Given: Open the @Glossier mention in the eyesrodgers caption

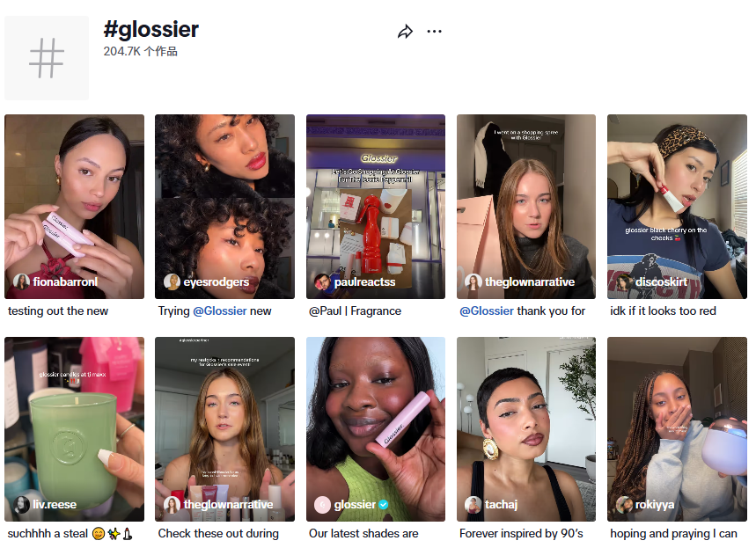Looking at the screenshot, I should click(x=220, y=311).
